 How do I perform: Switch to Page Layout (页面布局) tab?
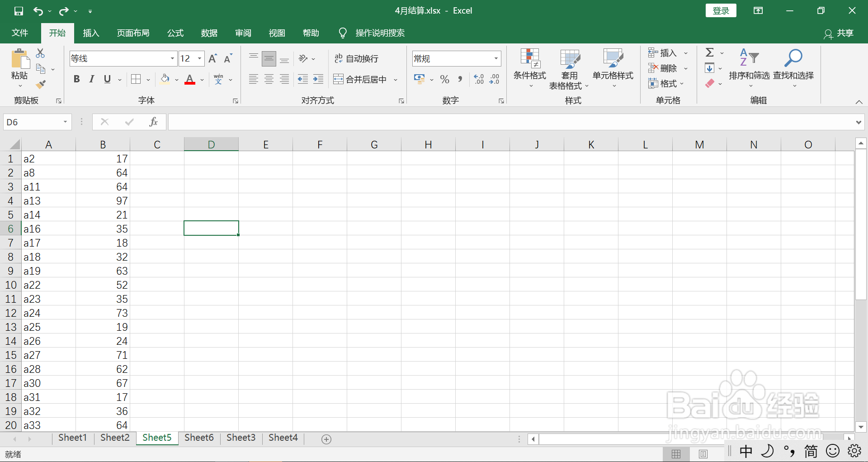pos(133,33)
